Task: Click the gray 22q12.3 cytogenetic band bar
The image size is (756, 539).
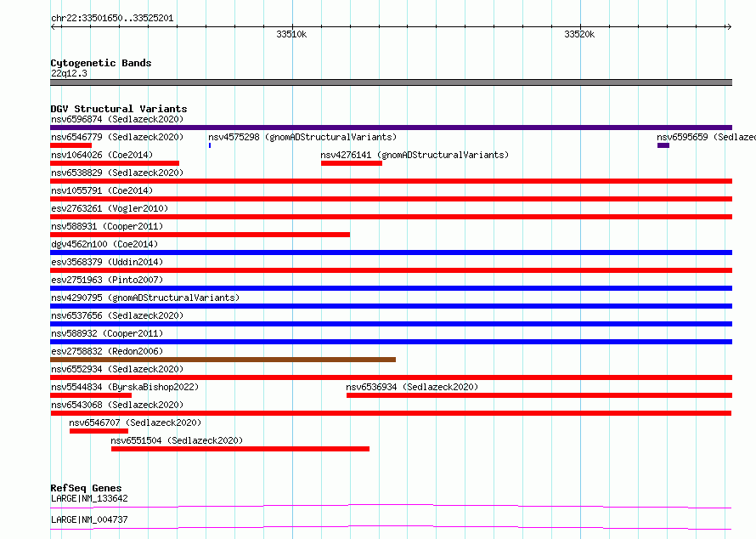Action: coord(391,82)
